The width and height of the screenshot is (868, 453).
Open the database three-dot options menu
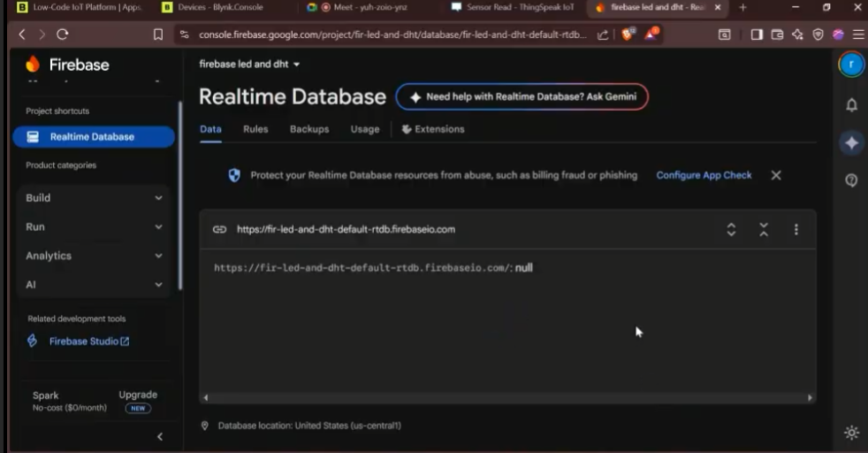tap(796, 229)
